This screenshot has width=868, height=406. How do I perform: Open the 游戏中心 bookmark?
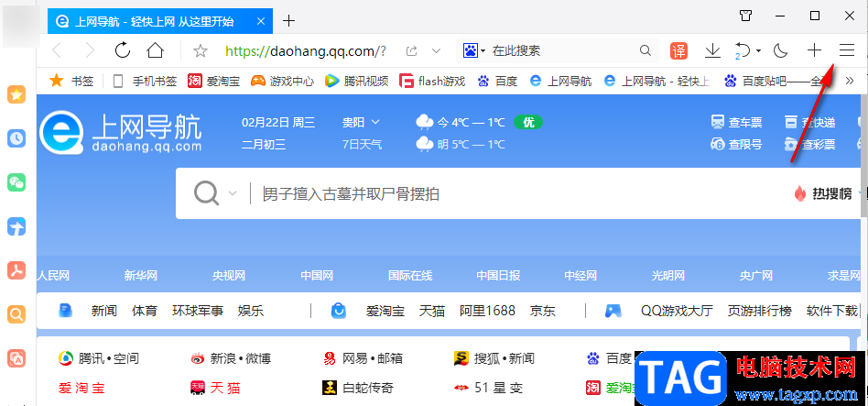282,82
